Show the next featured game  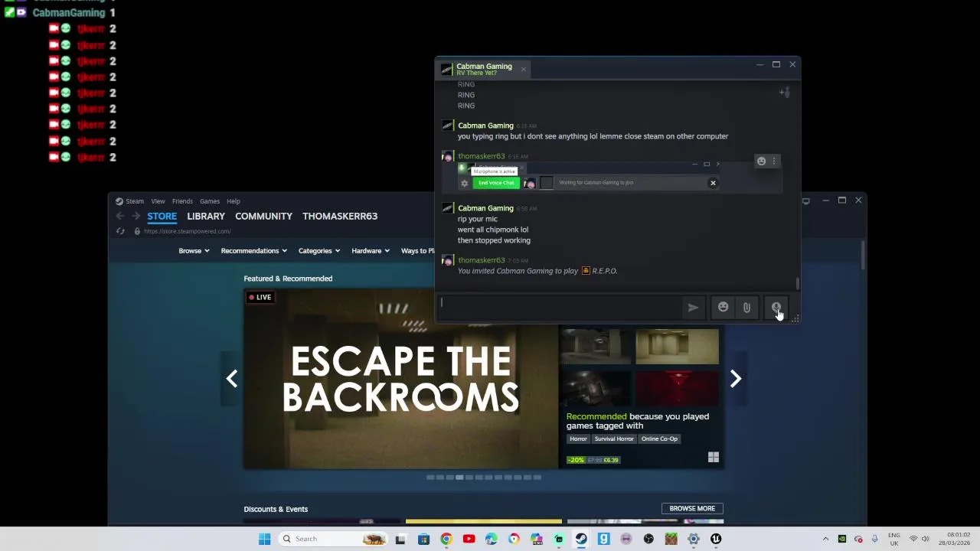click(x=735, y=379)
